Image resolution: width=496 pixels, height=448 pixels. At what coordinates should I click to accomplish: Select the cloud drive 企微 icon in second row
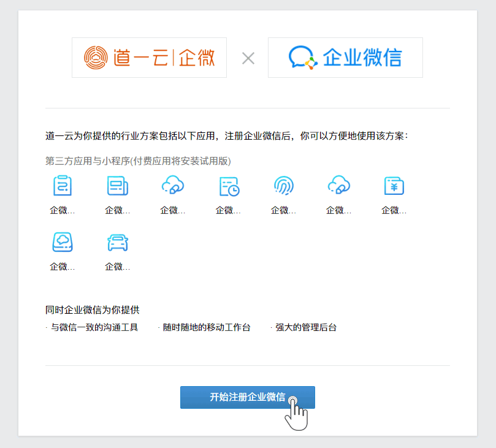click(x=62, y=242)
